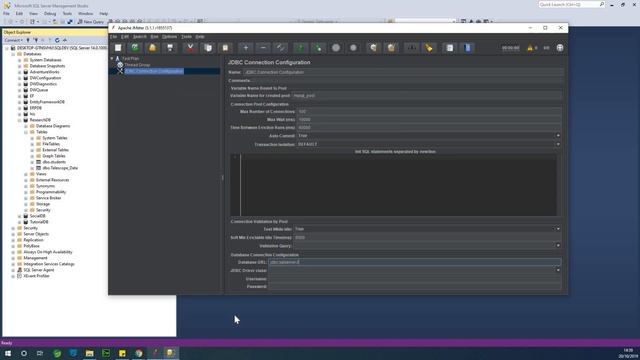Screen dimensions: 640x360
Task: Collapse the Test Plan tree node
Action: (x=112, y=59)
